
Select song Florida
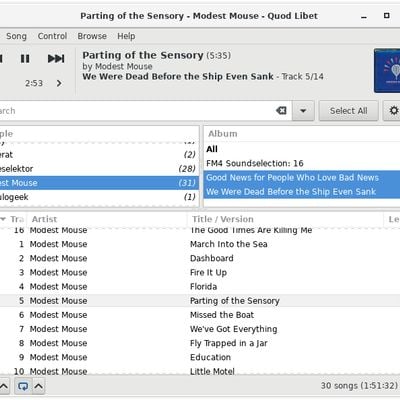click(x=200, y=287)
